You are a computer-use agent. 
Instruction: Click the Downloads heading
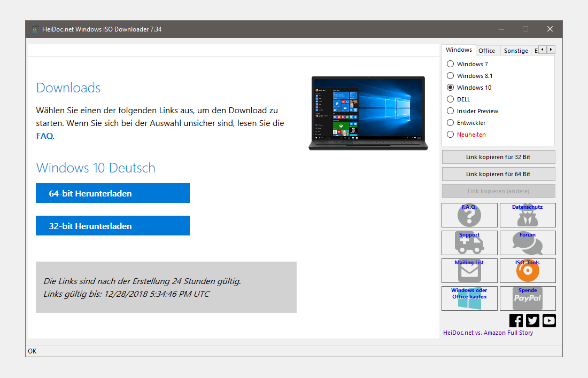(68, 88)
